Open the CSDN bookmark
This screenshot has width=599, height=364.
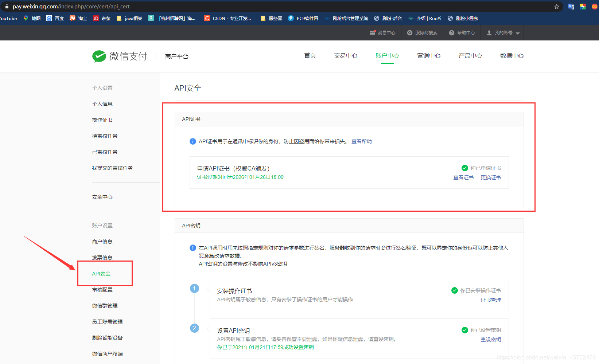[x=228, y=18]
